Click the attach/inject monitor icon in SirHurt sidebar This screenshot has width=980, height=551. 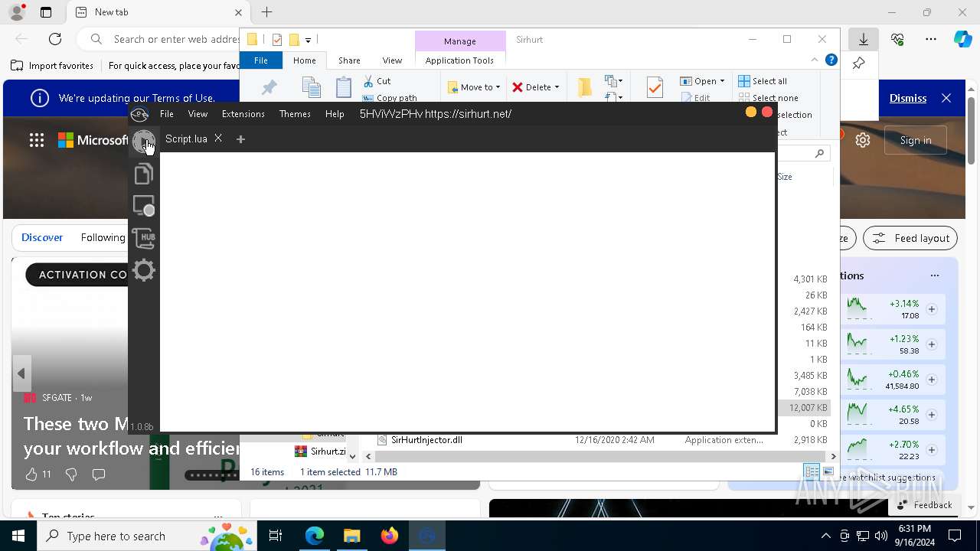click(144, 206)
